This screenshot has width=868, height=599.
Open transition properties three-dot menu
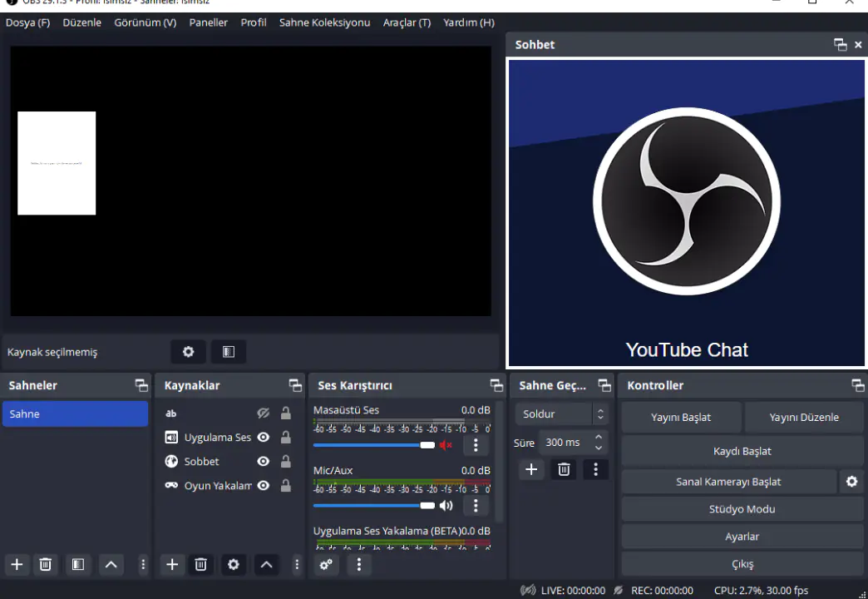coord(595,469)
